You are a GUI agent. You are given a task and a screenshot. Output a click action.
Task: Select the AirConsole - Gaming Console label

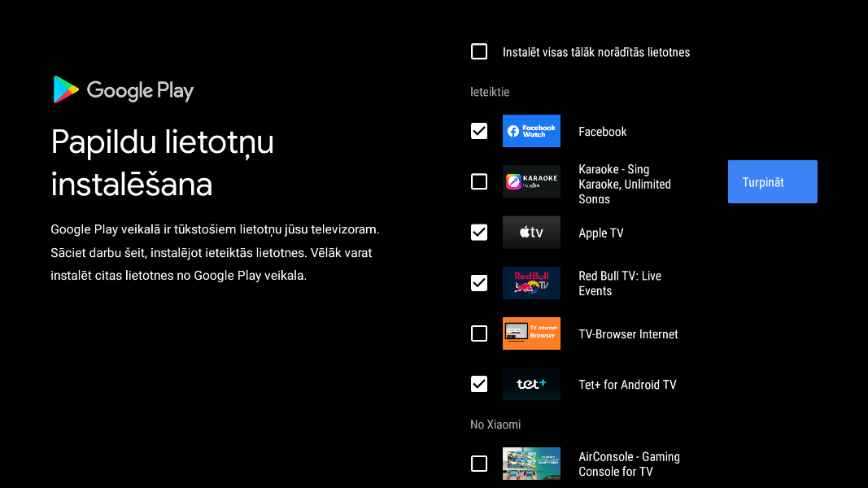(x=629, y=464)
